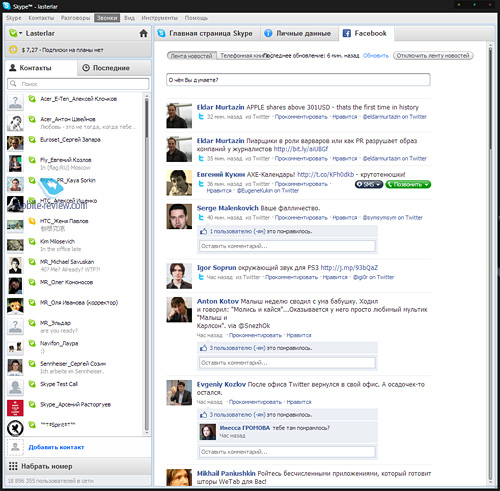Click the Skype Test Call status icon
500x491 pixels.
(x=32, y=384)
